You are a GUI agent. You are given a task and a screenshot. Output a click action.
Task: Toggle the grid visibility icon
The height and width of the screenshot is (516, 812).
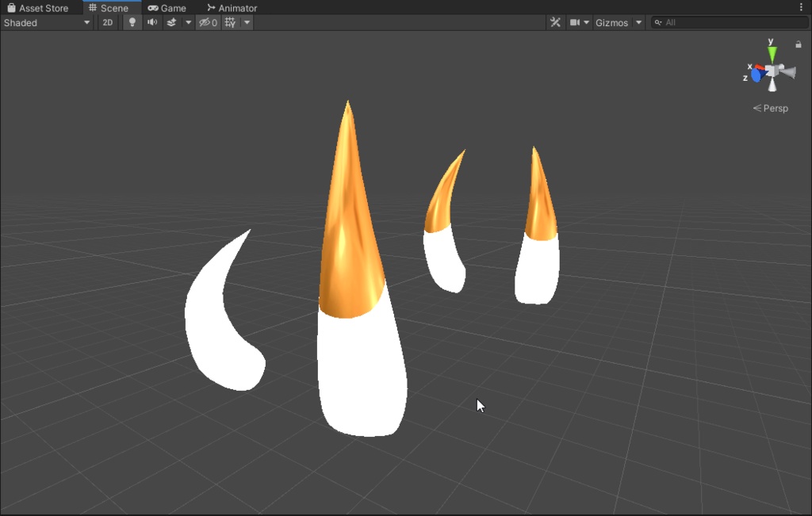coord(230,22)
